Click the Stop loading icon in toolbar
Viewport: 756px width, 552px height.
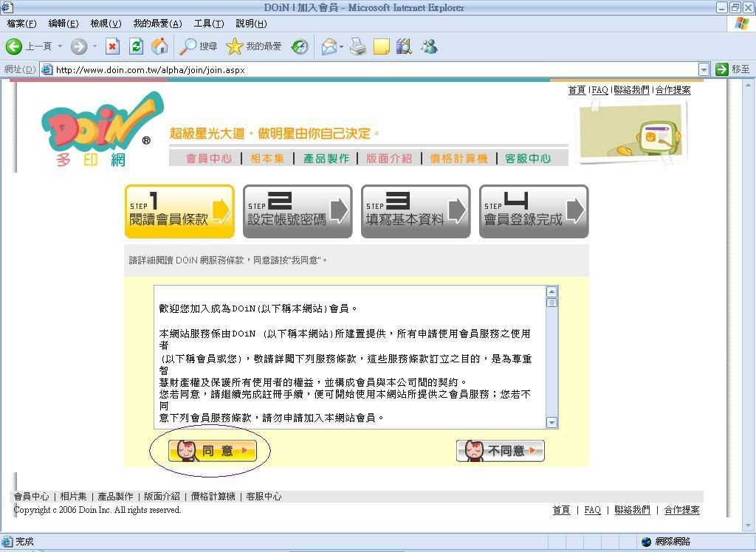112,46
